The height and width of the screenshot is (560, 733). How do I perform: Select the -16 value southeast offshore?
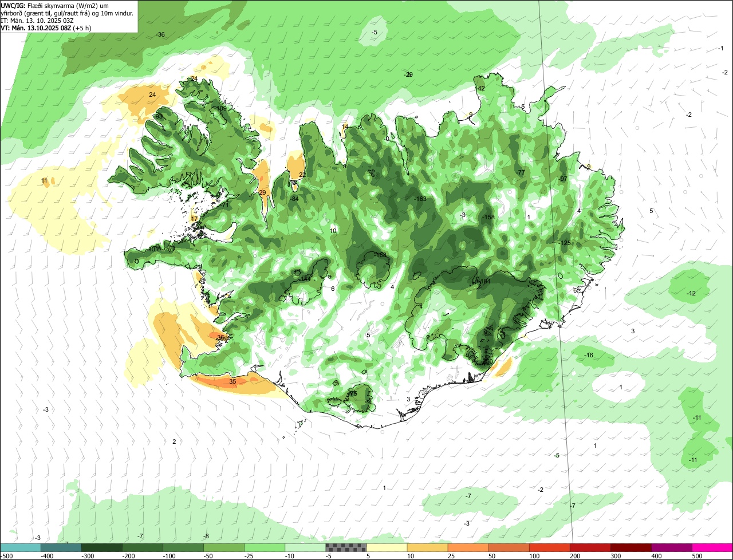point(588,356)
